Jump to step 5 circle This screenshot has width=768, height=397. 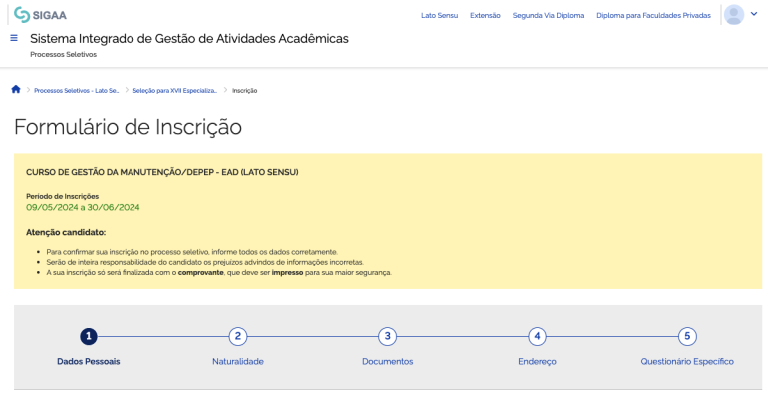pos(687,336)
